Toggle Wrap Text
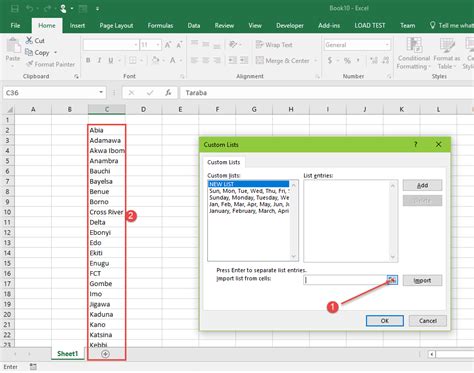Viewport: 474px width, 373px height. 274,44
